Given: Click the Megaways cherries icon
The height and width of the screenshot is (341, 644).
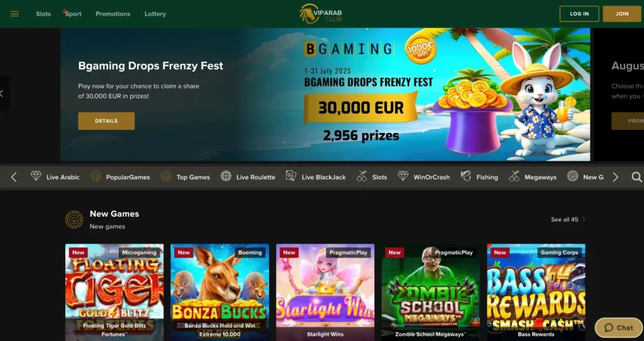Looking at the screenshot, I should [514, 176].
